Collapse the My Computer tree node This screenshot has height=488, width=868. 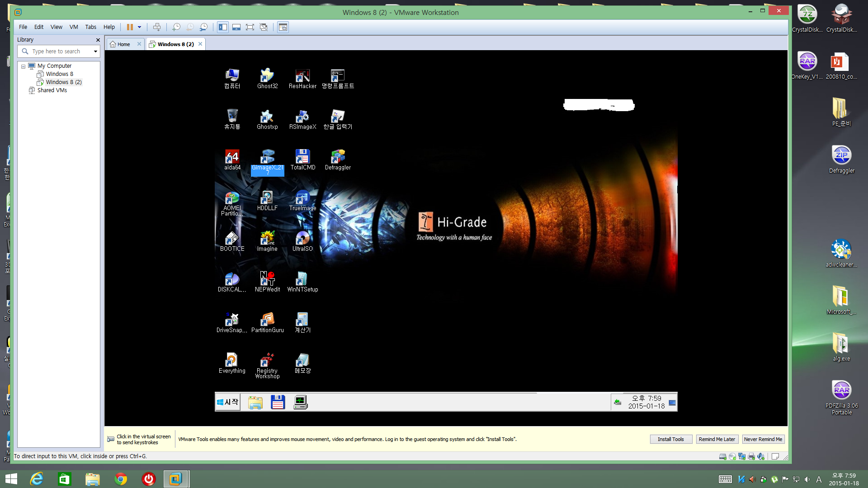(x=23, y=66)
